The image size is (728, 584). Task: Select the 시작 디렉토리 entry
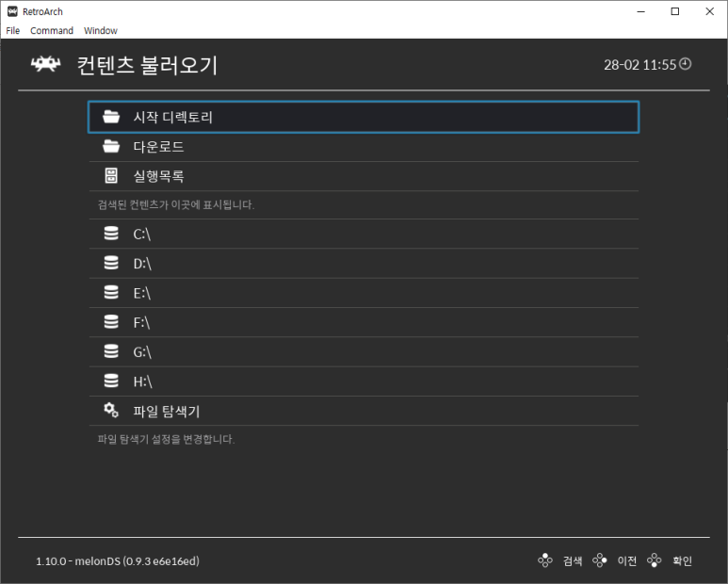click(364, 117)
